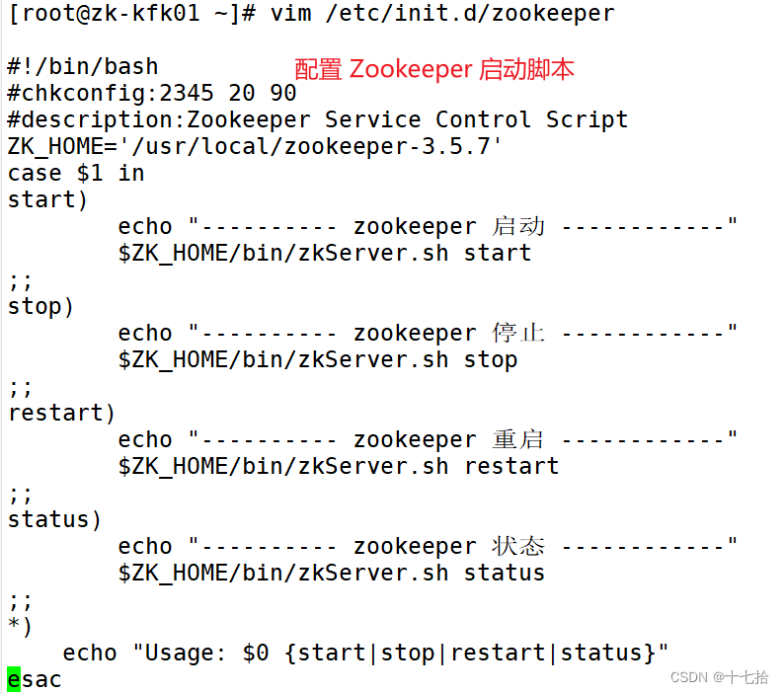Click the echo line containing 重启
Viewport: 784px width, 694px height.
pos(428,440)
